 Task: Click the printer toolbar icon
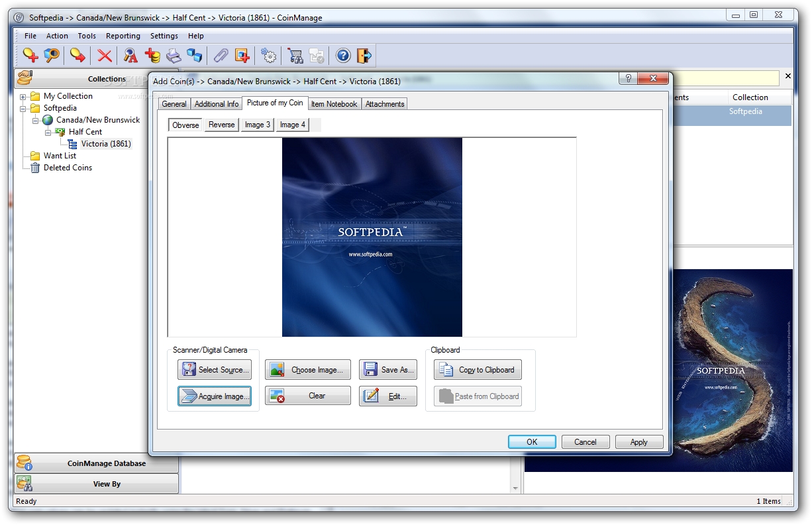coord(174,55)
